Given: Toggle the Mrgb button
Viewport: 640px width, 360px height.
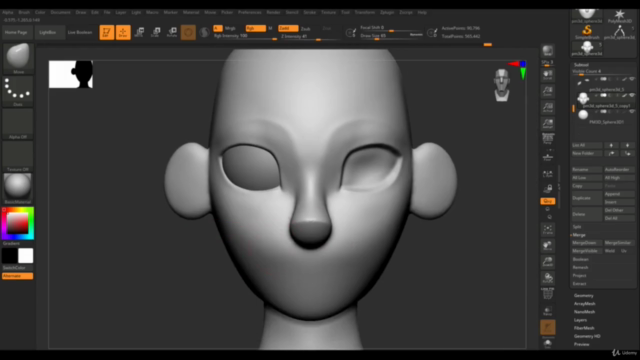Looking at the screenshot, I should click(x=230, y=29).
